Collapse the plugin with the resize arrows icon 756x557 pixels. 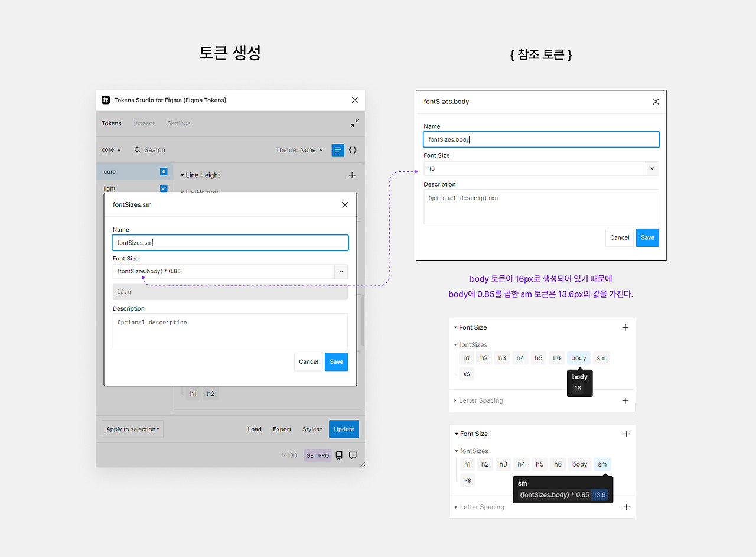354,123
